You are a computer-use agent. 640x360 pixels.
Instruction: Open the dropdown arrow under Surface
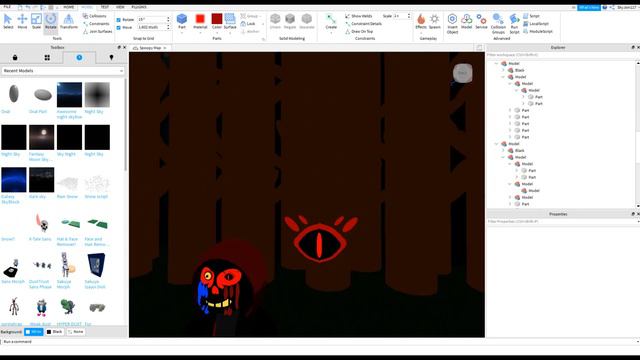click(230, 33)
